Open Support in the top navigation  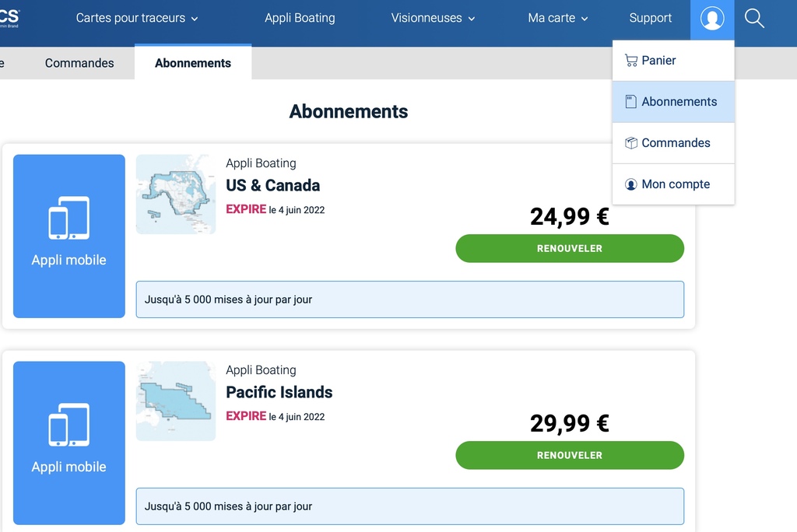pos(650,19)
